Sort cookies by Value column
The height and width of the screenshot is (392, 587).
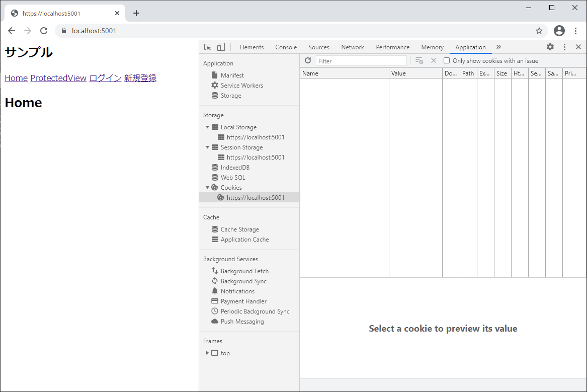pos(415,73)
